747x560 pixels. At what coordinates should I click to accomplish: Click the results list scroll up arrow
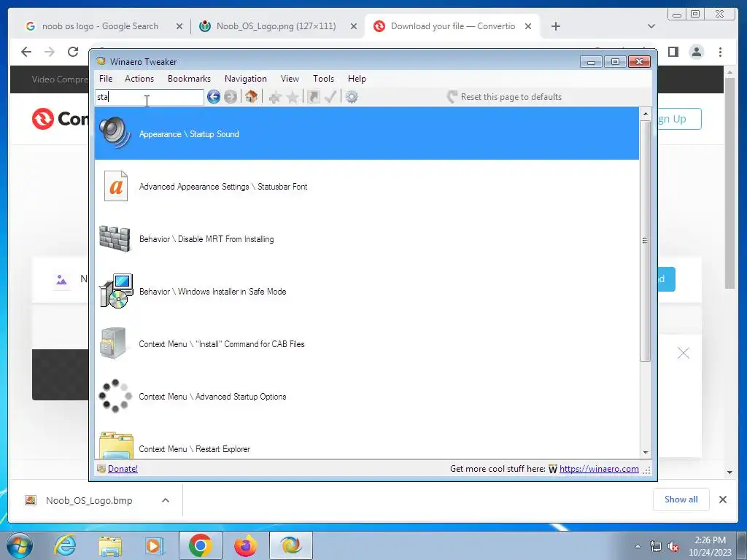[646, 113]
